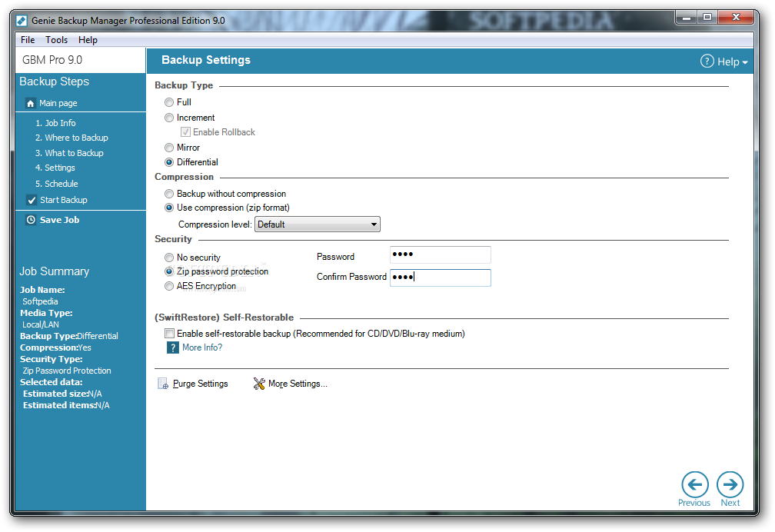Click the Genie Backup Manager app icon

click(x=22, y=20)
